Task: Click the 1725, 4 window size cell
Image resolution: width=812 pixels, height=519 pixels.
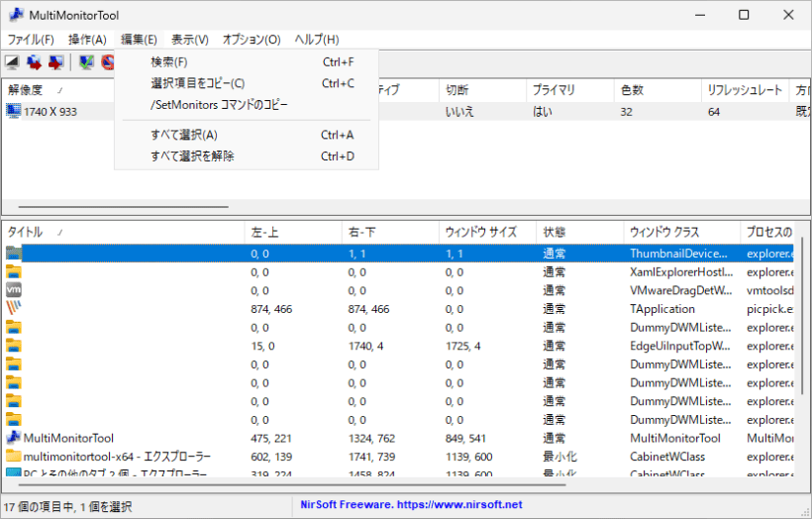Action: (463, 346)
